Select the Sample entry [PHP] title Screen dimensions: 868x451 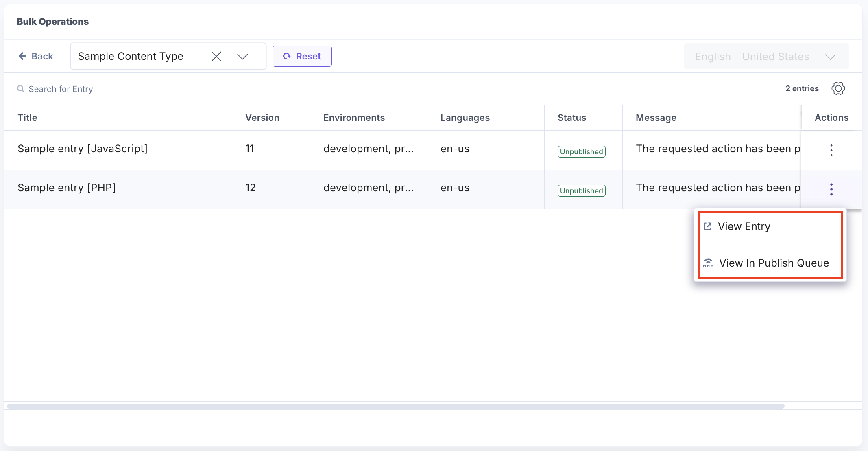pos(67,188)
